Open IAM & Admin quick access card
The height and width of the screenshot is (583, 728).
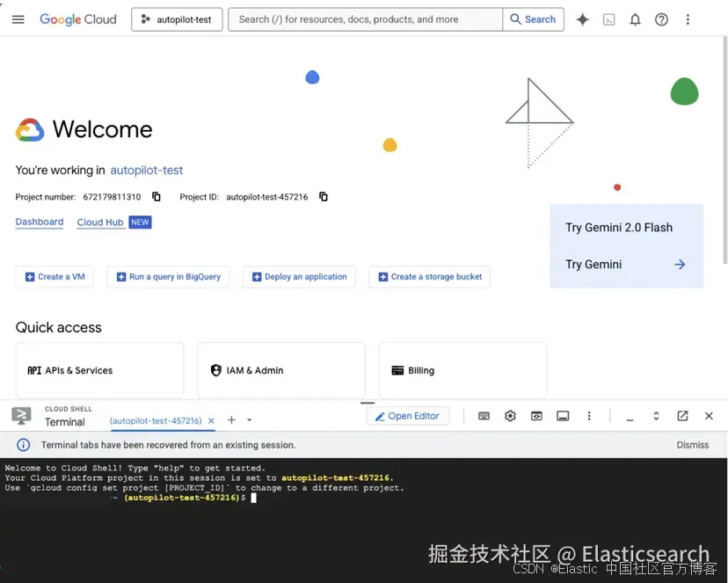[281, 370]
